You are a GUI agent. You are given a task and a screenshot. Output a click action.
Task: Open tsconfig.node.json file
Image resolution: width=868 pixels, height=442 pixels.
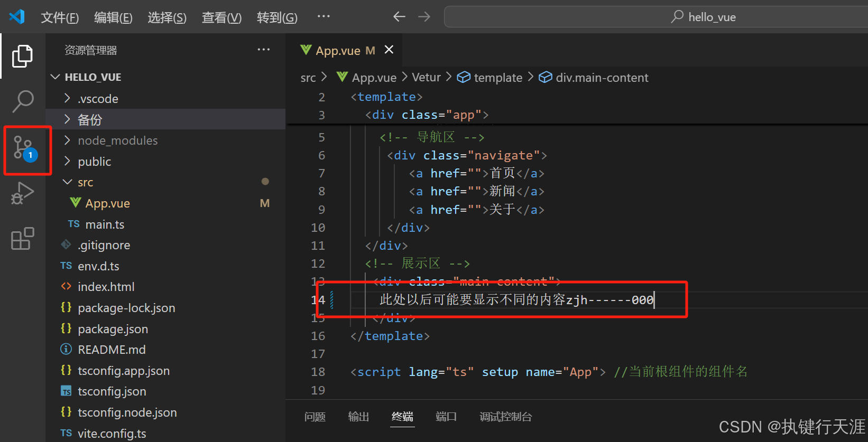[165, 412]
